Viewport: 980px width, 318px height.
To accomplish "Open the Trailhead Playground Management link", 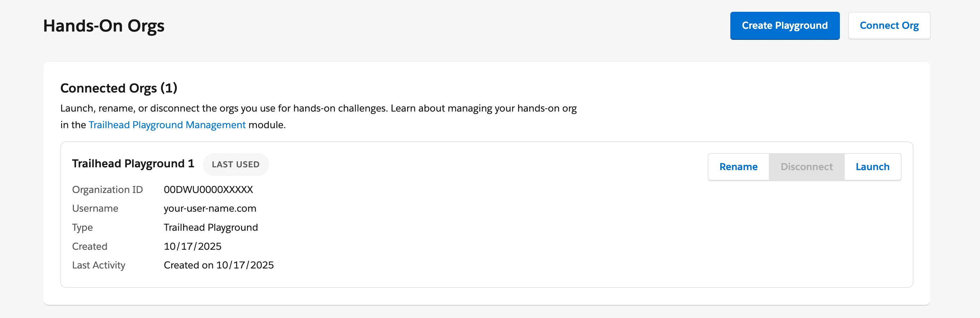I will pyautogui.click(x=167, y=125).
